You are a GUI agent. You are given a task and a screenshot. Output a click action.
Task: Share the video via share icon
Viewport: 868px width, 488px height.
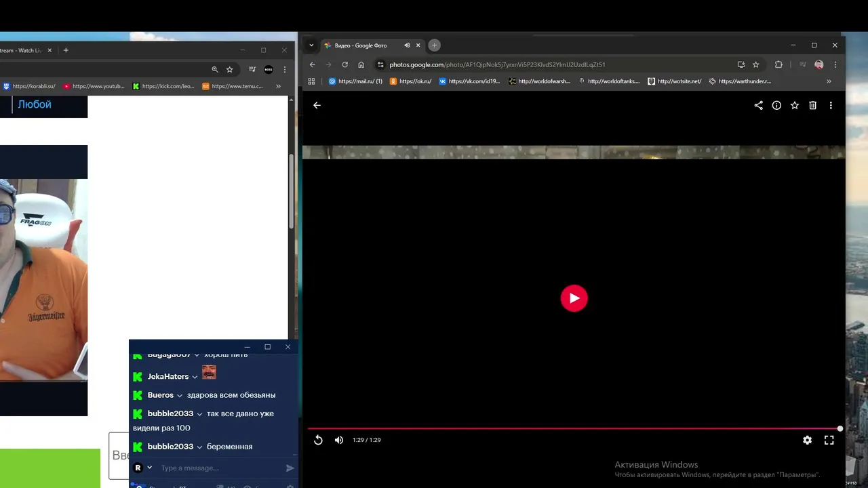coord(758,105)
